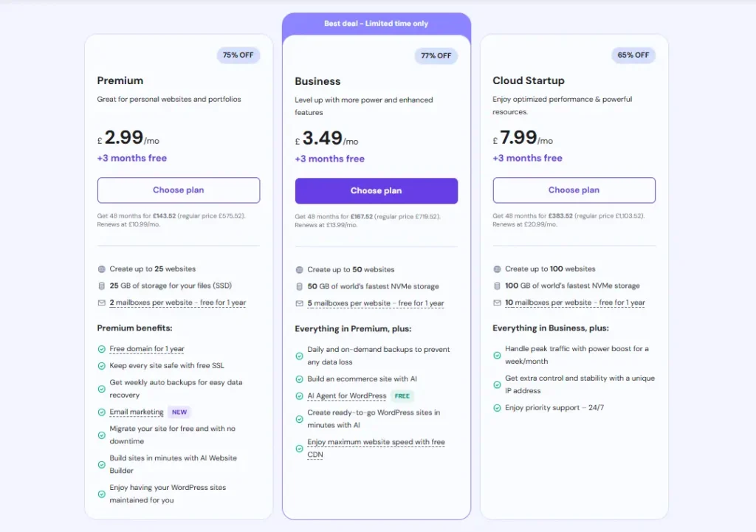Open the Email marketing feature link
The width and height of the screenshot is (756, 532).
(x=137, y=412)
